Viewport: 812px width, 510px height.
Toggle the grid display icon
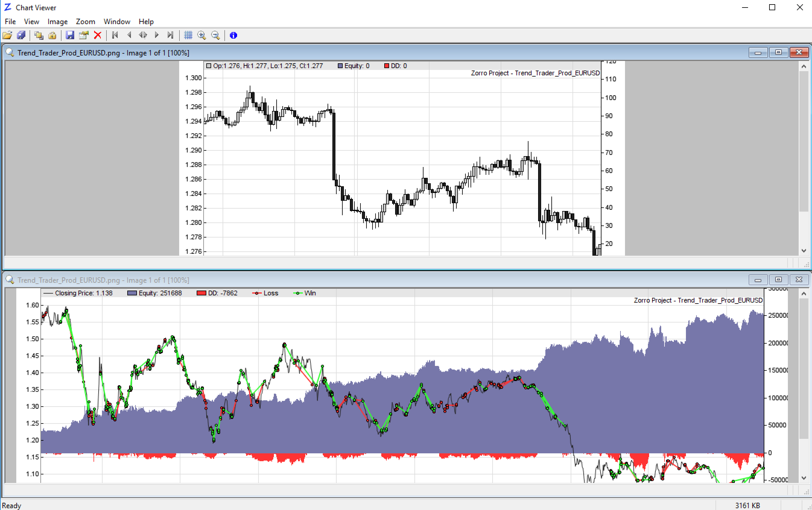[x=188, y=35]
